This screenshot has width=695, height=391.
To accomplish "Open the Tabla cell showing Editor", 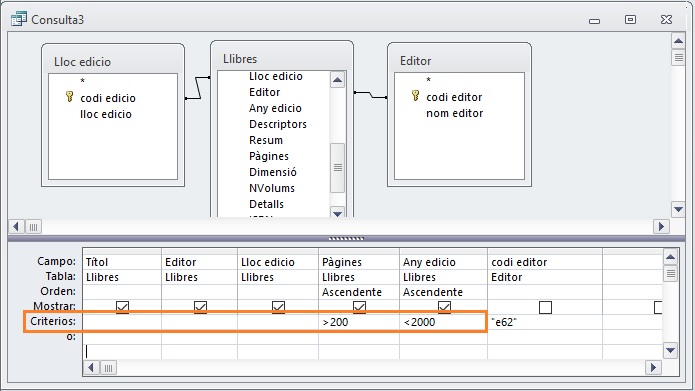I will [545, 277].
